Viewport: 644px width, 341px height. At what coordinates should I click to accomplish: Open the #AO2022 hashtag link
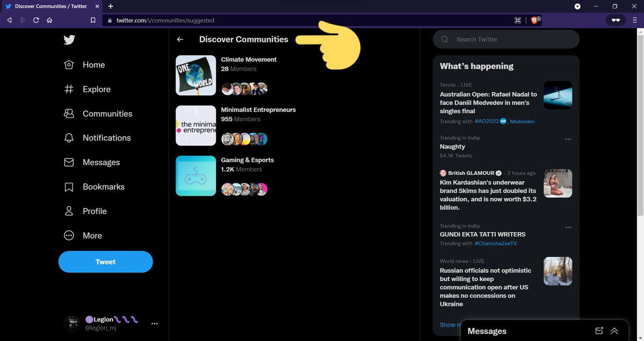pyautogui.click(x=487, y=121)
